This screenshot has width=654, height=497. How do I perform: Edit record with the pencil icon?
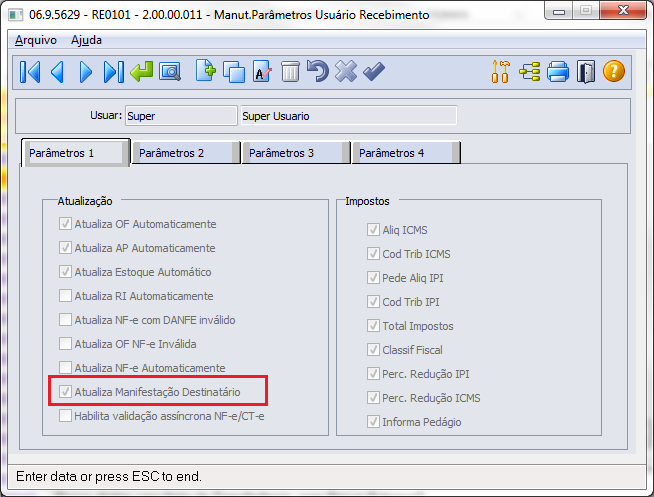pos(262,72)
